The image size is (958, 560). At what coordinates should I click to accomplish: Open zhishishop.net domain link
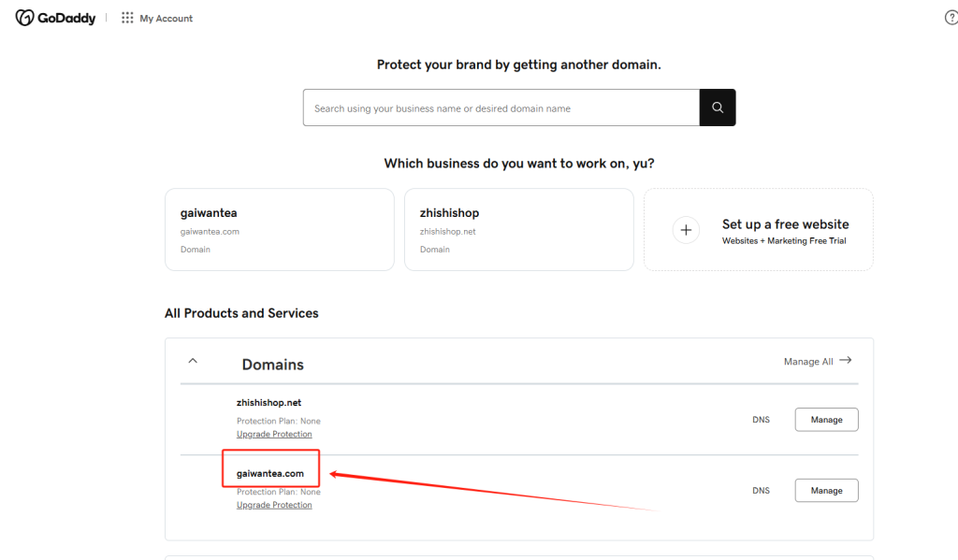click(x=269, y=403)
